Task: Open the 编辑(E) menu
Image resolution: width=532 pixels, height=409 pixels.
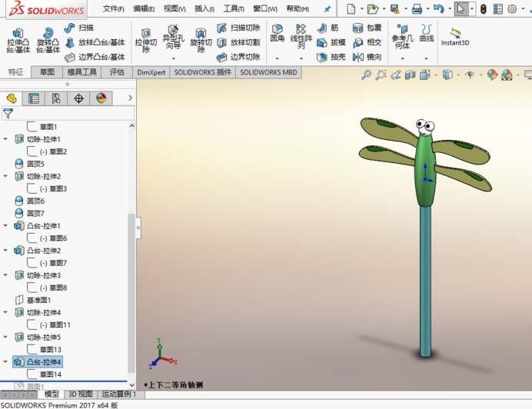Action: (144, 8)
